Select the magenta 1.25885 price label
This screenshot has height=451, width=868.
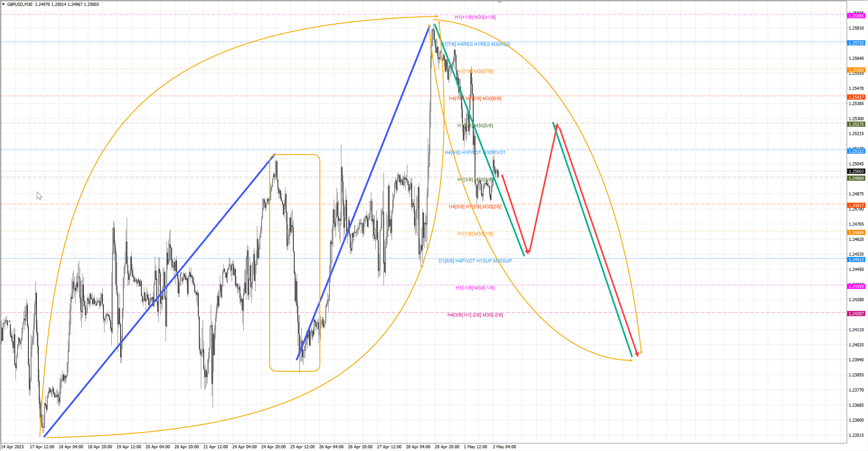[x=856, y=16]
